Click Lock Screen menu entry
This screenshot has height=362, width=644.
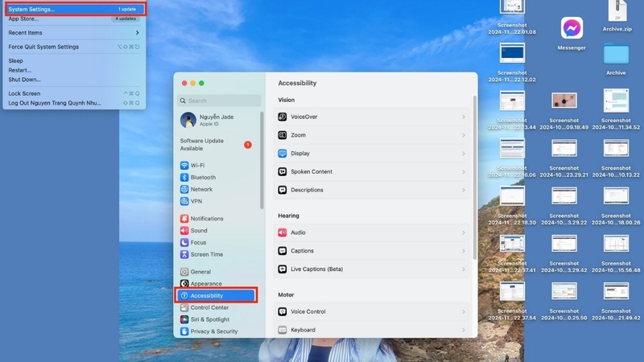(x=24, y=93)
